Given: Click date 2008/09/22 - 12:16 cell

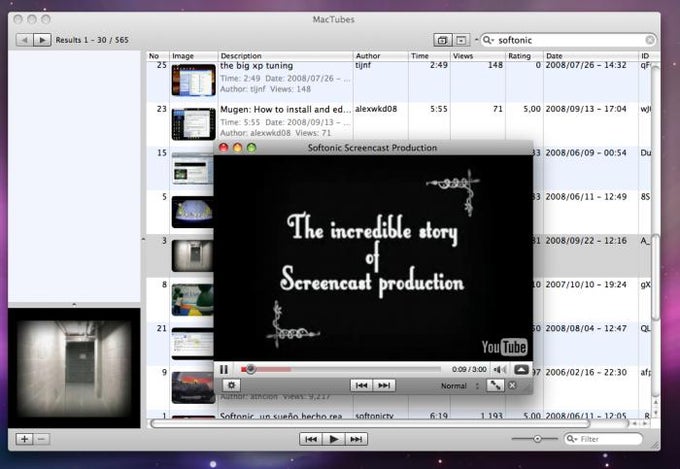Looking at the screenshot, I should point(586,241).
